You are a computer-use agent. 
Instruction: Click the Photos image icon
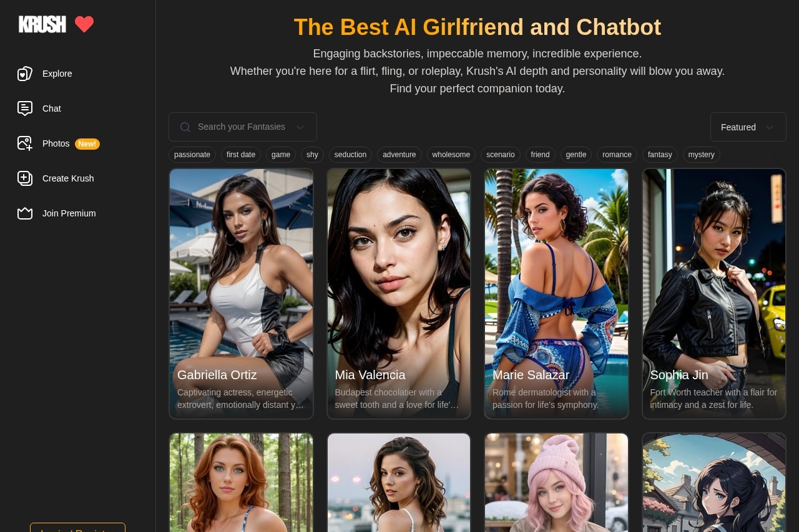25,143
